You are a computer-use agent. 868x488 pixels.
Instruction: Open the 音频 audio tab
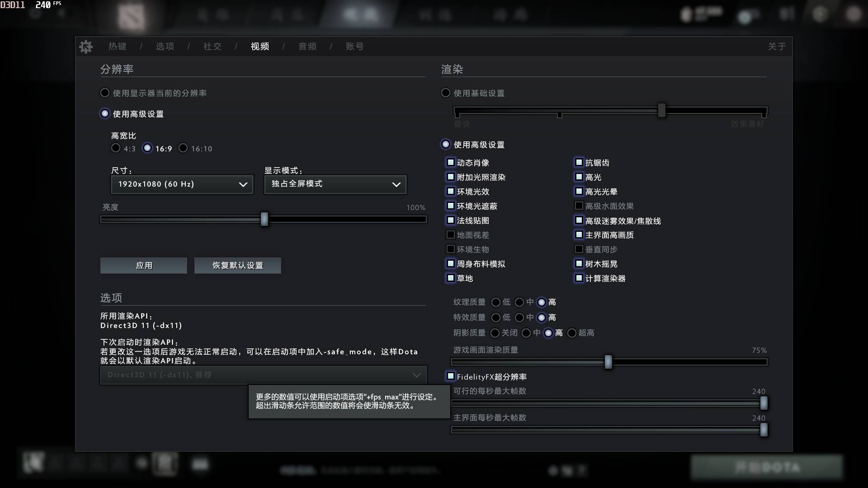pos(307,47)
